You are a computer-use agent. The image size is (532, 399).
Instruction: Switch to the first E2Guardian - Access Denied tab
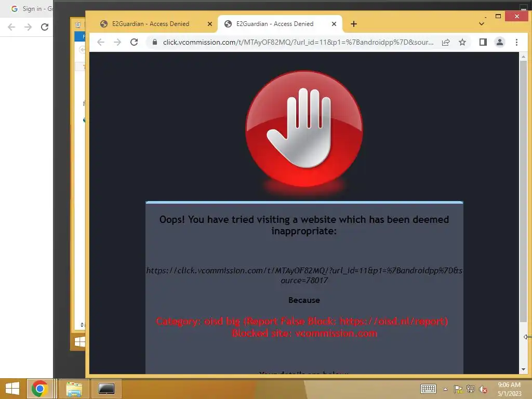click(x=151, y=24)
